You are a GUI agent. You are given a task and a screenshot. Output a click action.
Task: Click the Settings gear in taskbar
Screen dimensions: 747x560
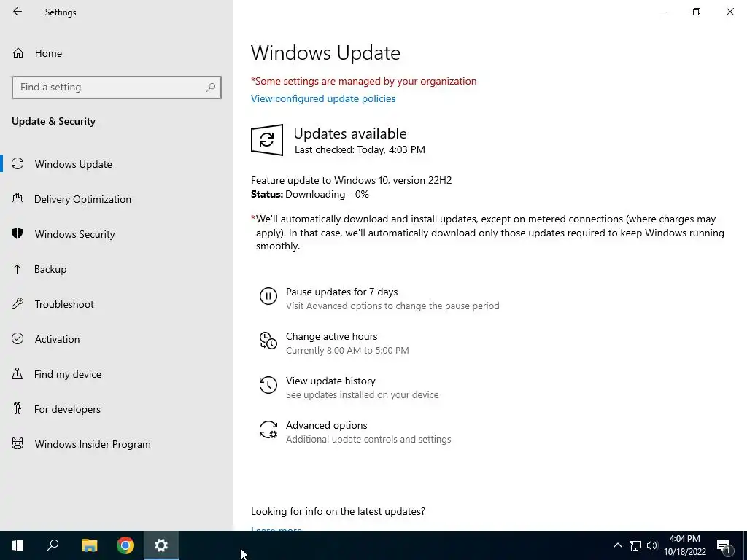pos(161,545)
